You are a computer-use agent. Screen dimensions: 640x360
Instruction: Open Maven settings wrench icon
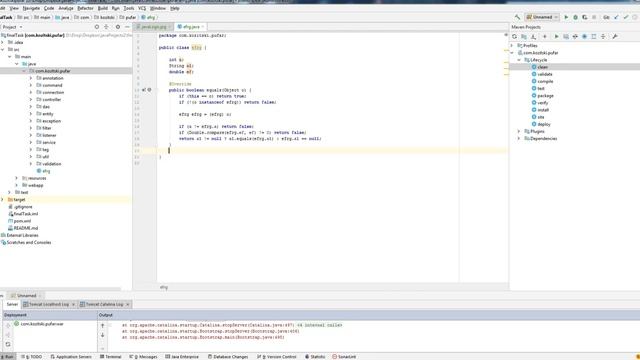tap(615, 37)
